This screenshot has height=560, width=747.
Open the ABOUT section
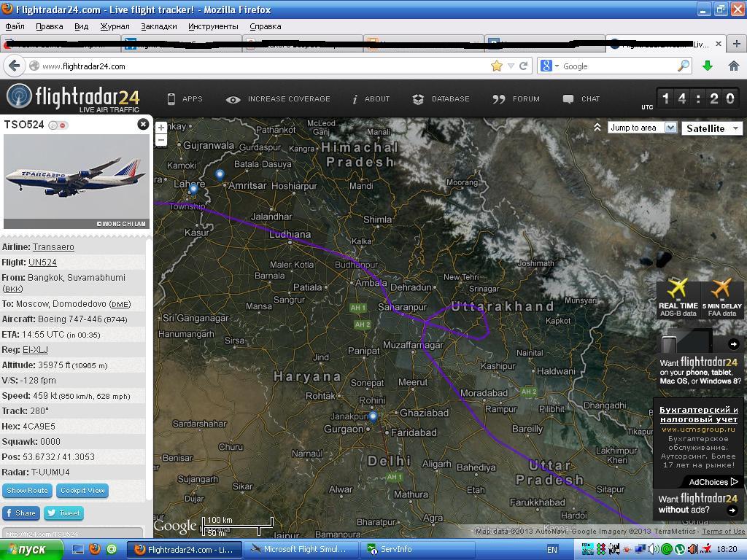(371, 99)
